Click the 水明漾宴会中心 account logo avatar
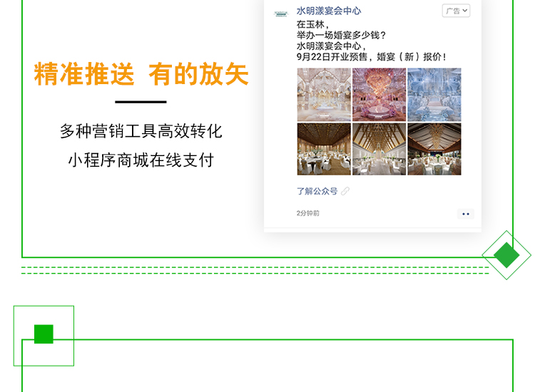Viewport: 535px width, 392px height. (x=281, y=14)
